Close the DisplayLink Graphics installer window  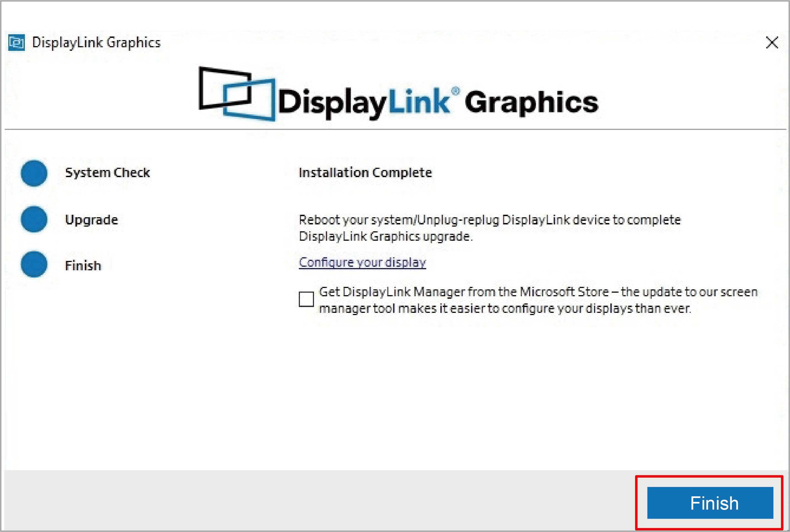click(772, 43)
